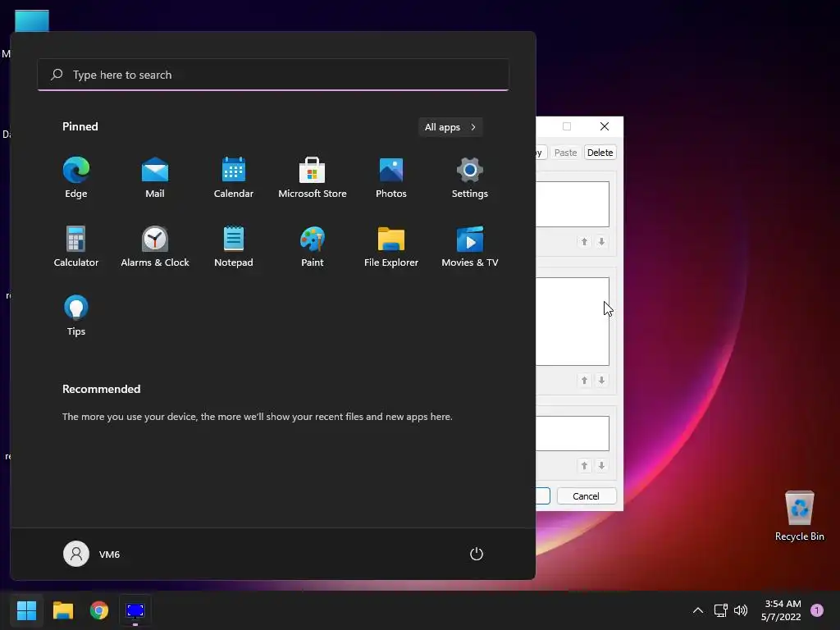Open Alarms & Clock

(x=155, y=246)
